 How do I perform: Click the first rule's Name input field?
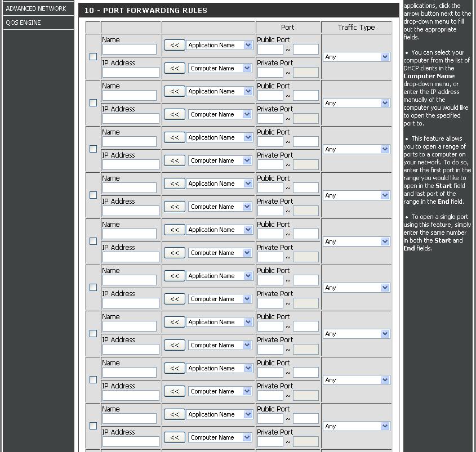pyautogui.click(x=130, y=50)
